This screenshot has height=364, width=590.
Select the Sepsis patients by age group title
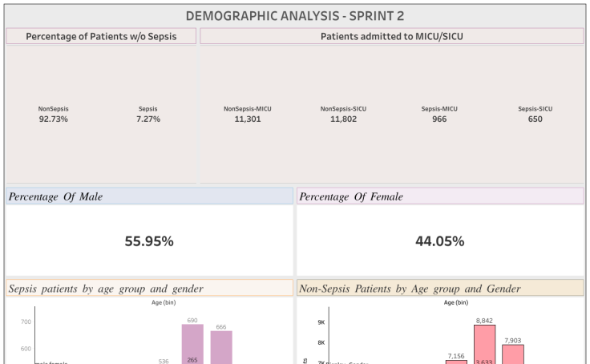coord(149,289)
